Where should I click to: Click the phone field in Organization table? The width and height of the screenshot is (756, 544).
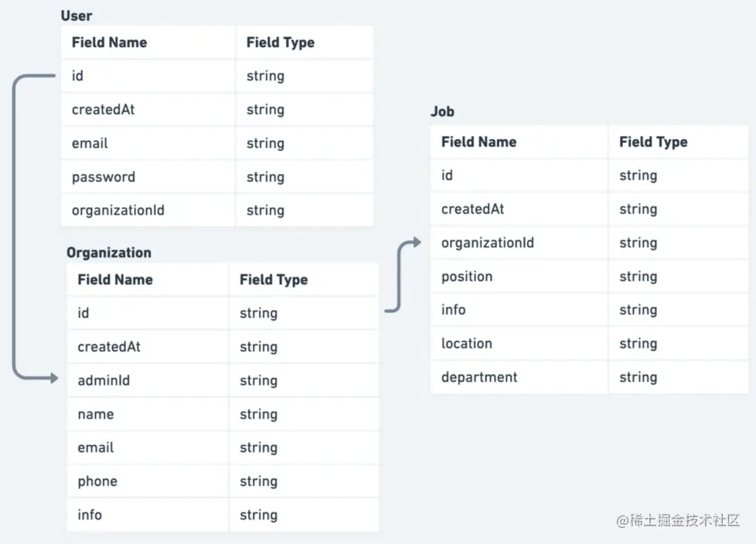coord(97,481)
